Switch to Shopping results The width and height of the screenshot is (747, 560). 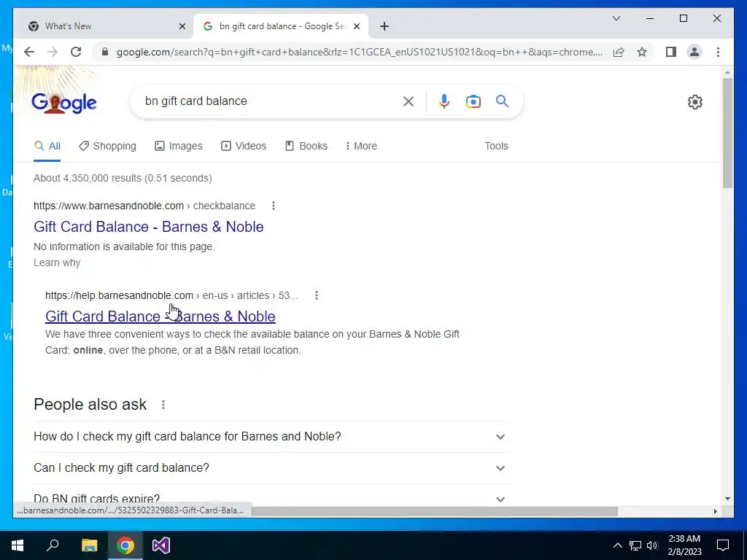click(108, 146)
